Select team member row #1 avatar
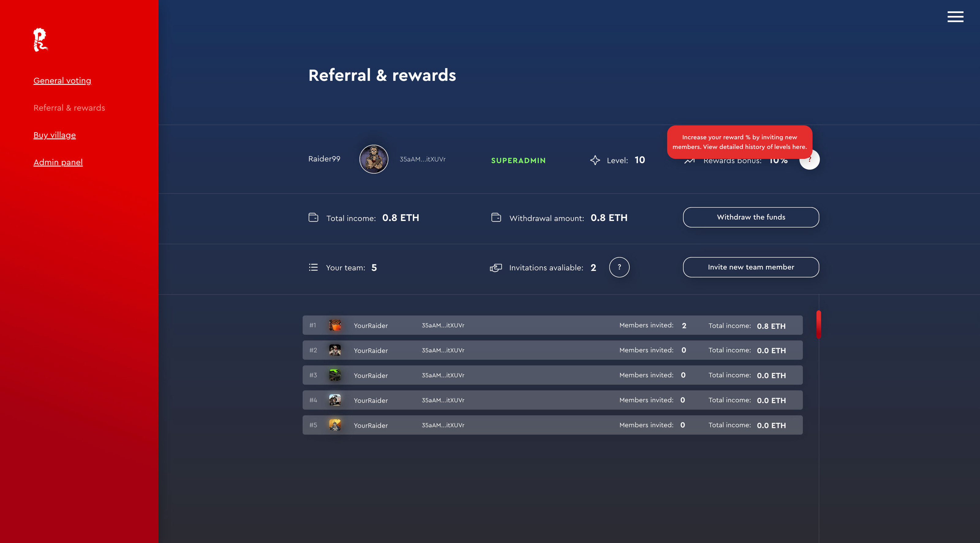980x543 pixels. 334,325
